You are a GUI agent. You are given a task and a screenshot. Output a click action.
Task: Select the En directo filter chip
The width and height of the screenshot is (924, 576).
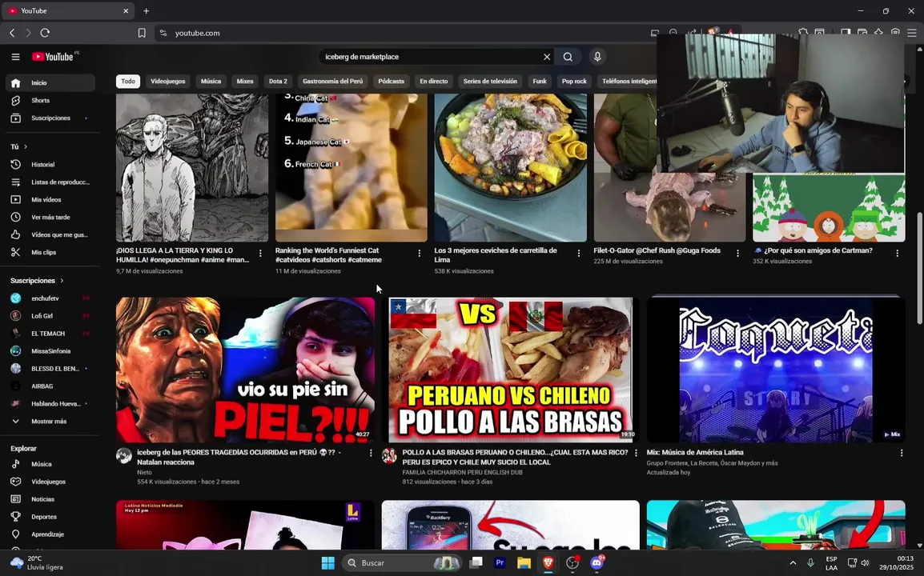tap(434, 82)
